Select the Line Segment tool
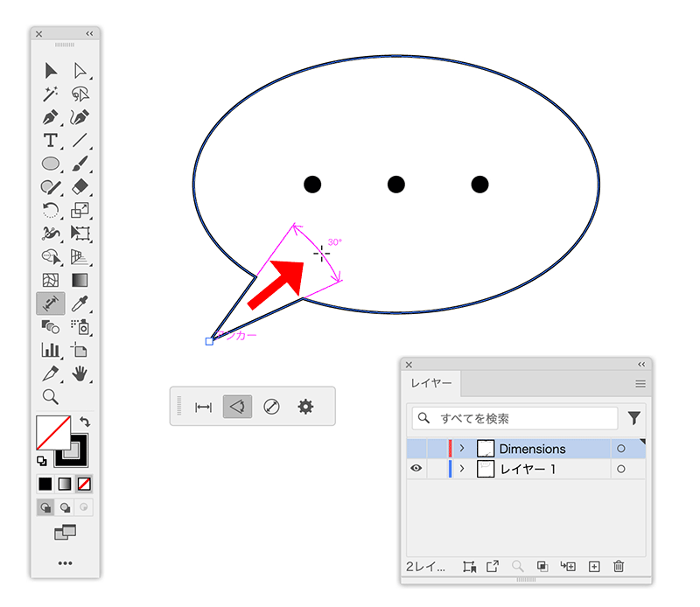This screenshot has height=607, width=700. point(80,140)
